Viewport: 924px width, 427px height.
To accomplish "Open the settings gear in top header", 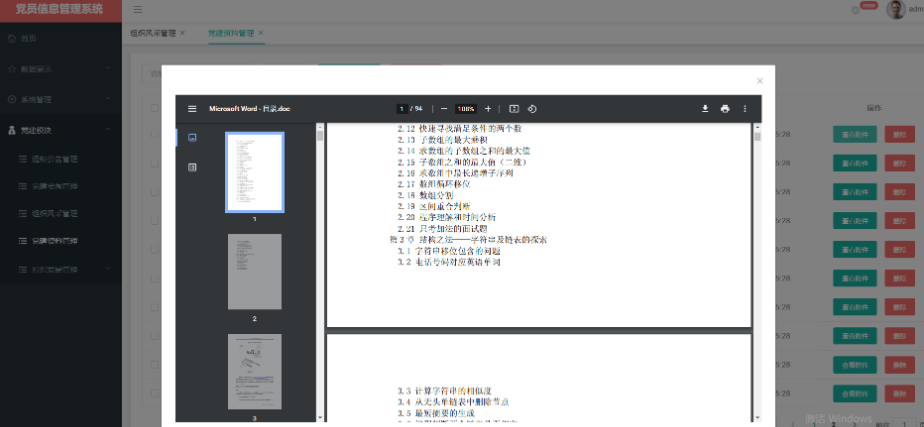I will point(855,10).
